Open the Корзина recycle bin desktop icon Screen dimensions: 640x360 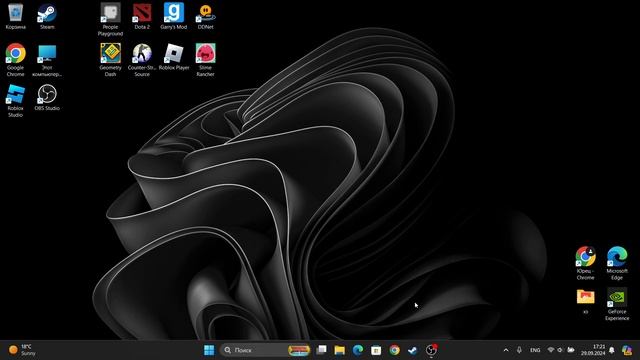16,16
